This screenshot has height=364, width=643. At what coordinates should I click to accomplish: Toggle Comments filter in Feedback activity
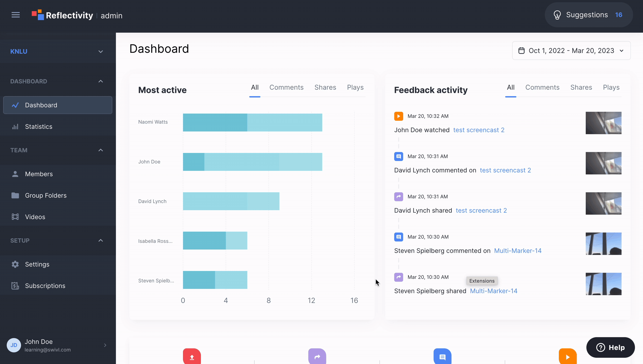(542, 87)
